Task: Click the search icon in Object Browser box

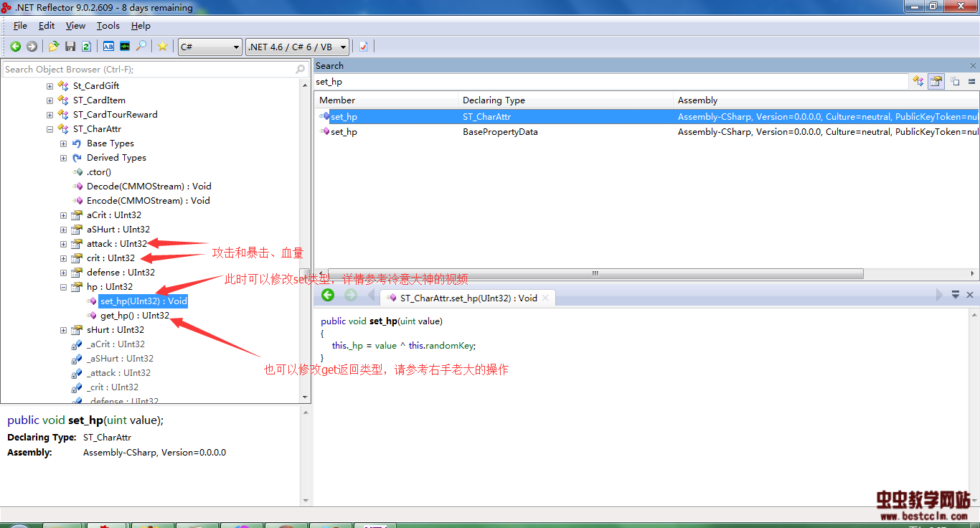Action: tap(301, 70)
